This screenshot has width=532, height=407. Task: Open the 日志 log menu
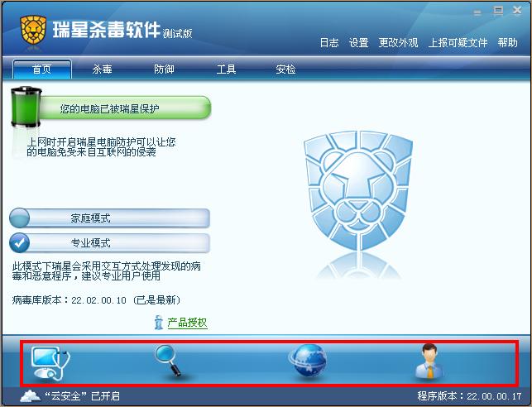click(329, 43)
